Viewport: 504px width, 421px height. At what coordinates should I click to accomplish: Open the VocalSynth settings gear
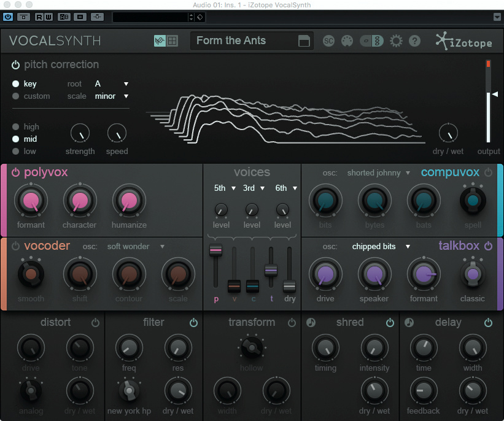[x=397, y=41]
